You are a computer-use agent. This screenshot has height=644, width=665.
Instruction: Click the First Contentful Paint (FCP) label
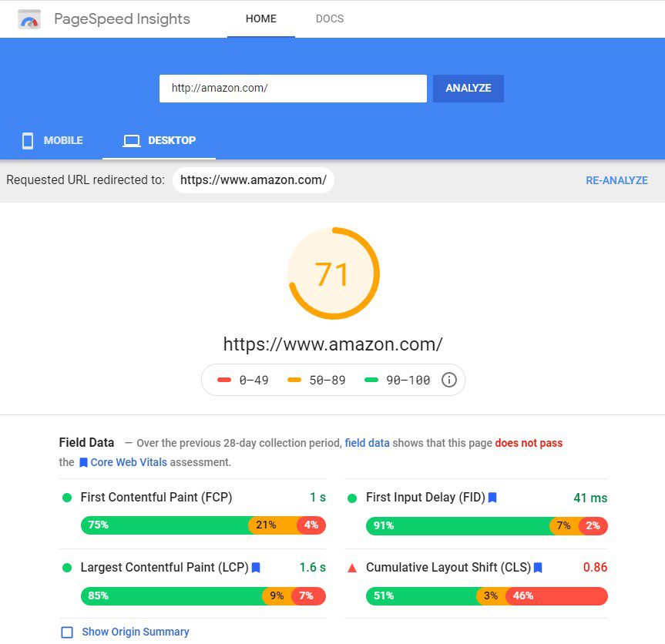coord(156,498)
